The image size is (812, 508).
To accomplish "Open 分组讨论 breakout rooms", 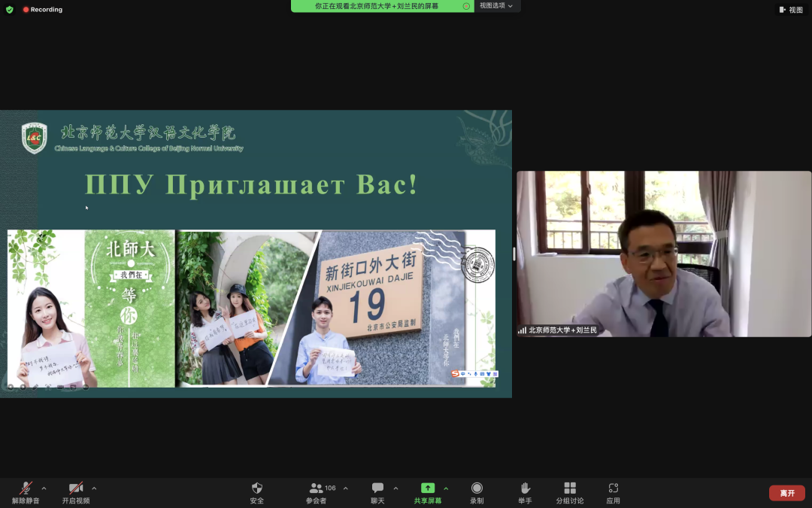I will 570,493.
